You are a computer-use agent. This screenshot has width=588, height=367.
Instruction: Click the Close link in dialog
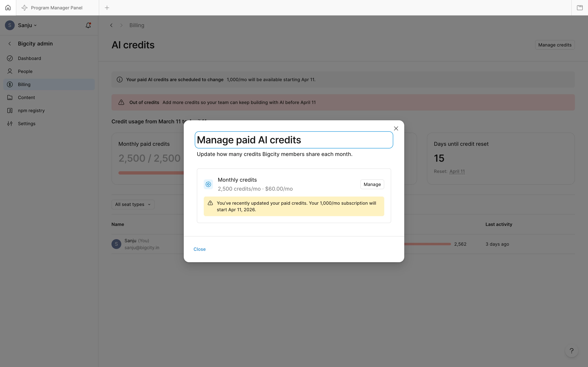point(199,249)
